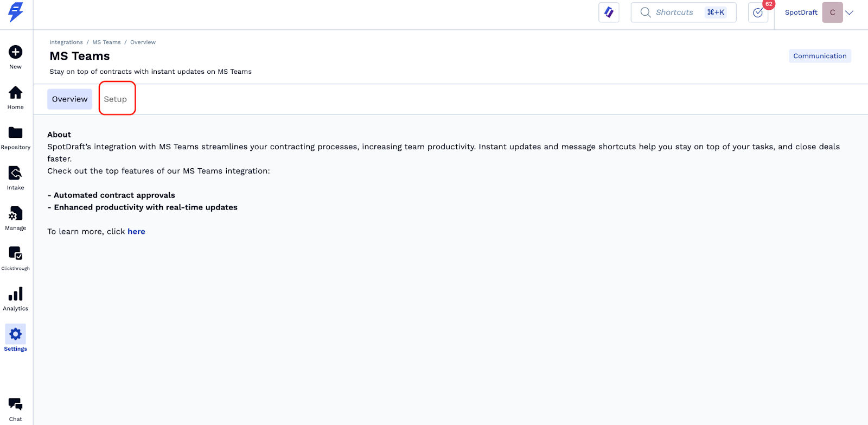Click the pen icon button in header
This screenshot has width=868, height=425.
coord(609,12)
